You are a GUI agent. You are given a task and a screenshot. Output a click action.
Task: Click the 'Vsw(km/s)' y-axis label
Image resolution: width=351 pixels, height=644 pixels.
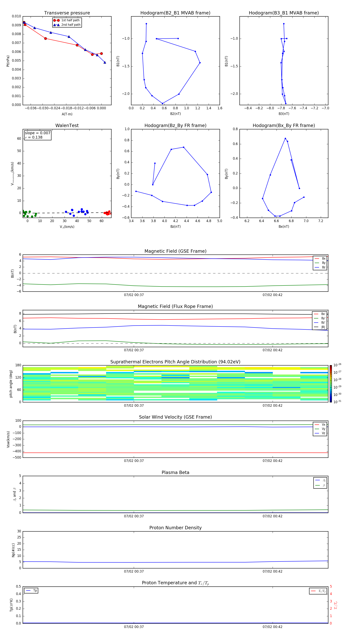coord(8,439)
